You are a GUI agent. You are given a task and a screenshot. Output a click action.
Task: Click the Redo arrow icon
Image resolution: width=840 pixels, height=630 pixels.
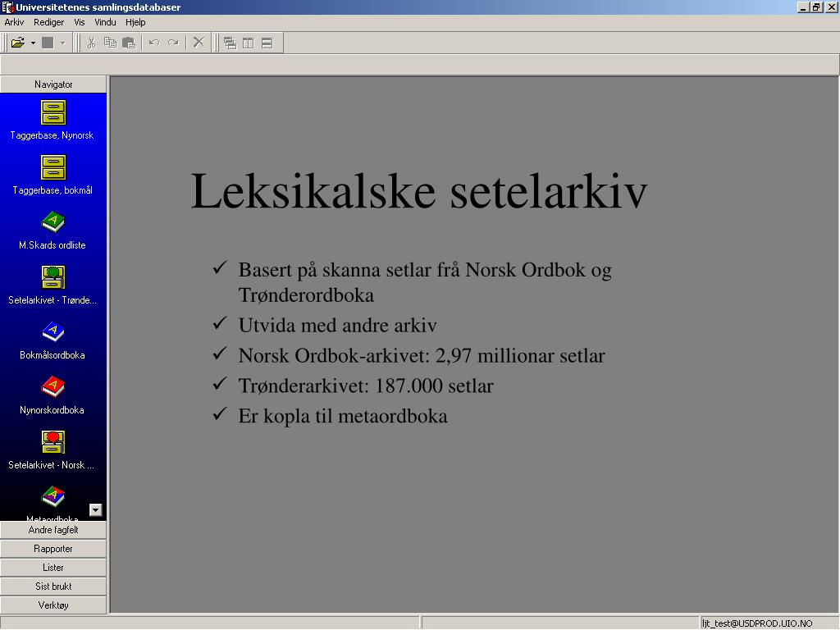point(173,43)
